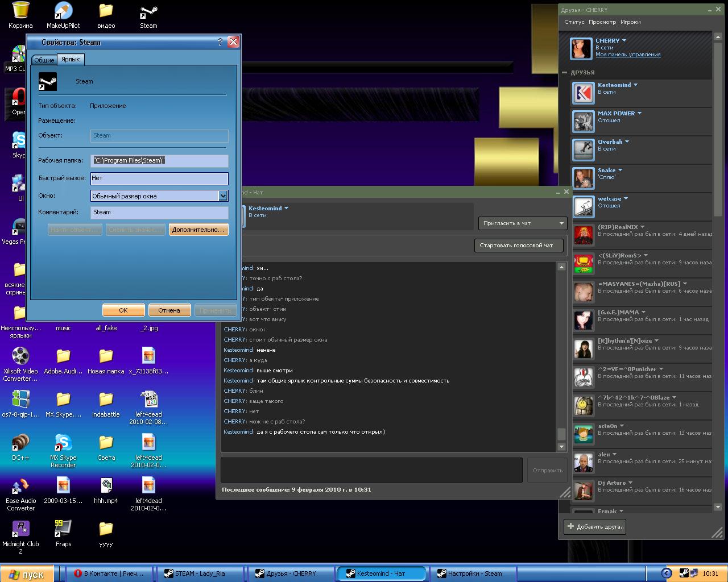The height and width of the screenshot is (582, 728).
Task: Select the MX Skype Recorder desktop icon
Action: pyautogui.click(x=63, y=451)
